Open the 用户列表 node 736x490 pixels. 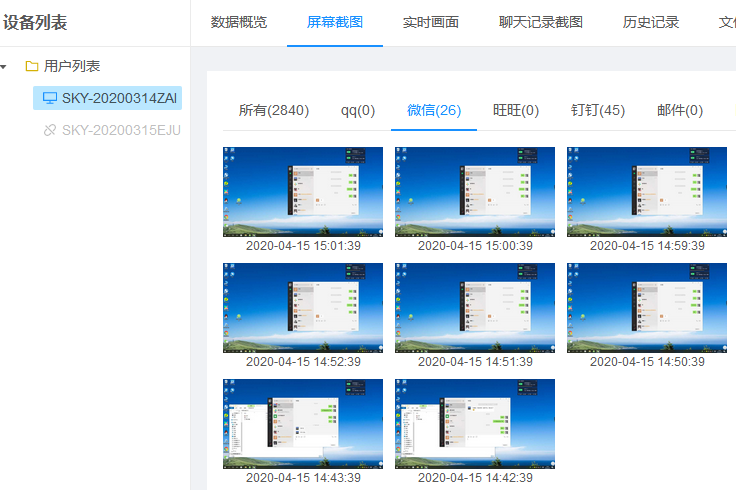72,66
